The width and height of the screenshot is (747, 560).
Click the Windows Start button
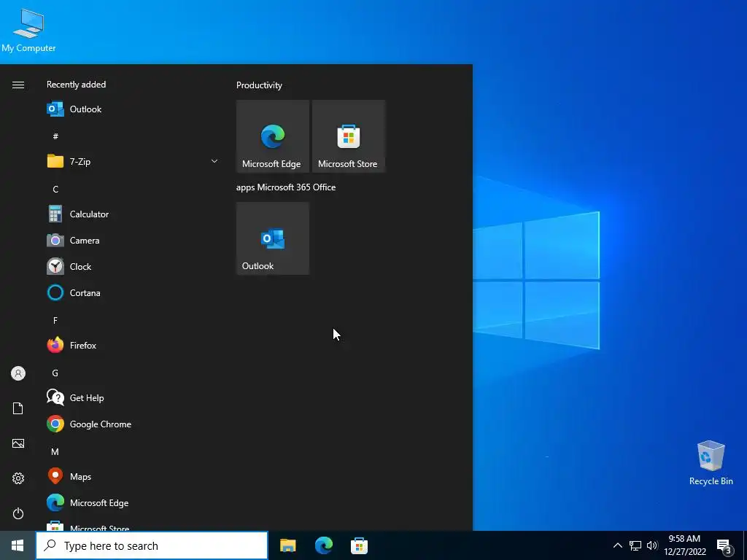tap(18, 545)
